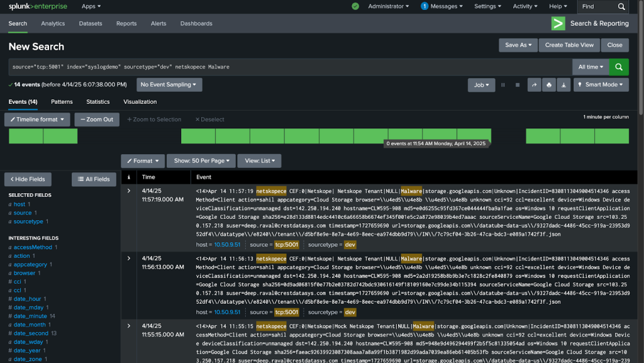Stop the search job
The image size is (644, 363).
point(518,85)
